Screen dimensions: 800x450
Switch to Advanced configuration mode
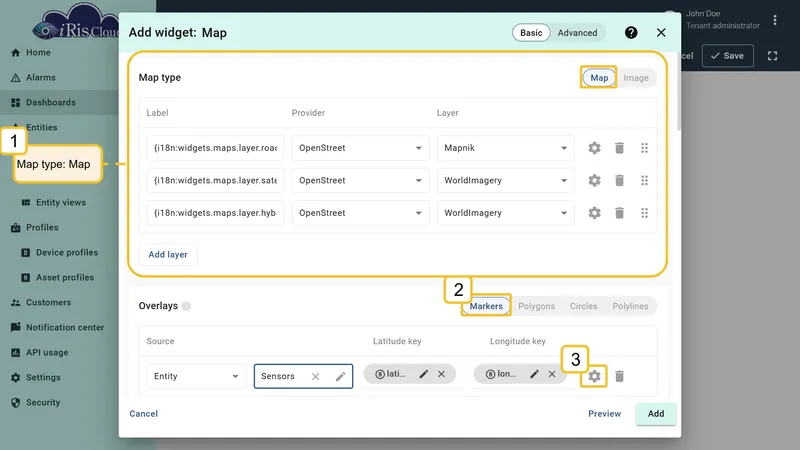point(577,33)
